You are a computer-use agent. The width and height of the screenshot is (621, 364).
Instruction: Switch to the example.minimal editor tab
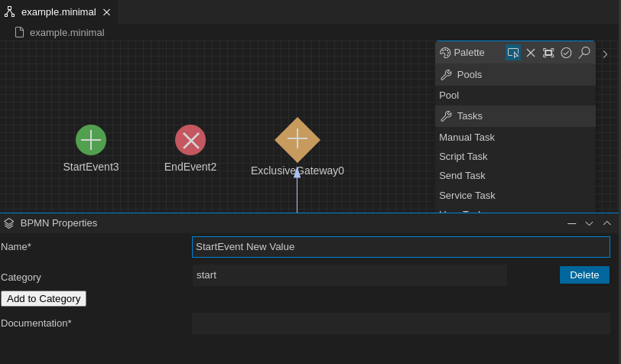click(59, 12)
